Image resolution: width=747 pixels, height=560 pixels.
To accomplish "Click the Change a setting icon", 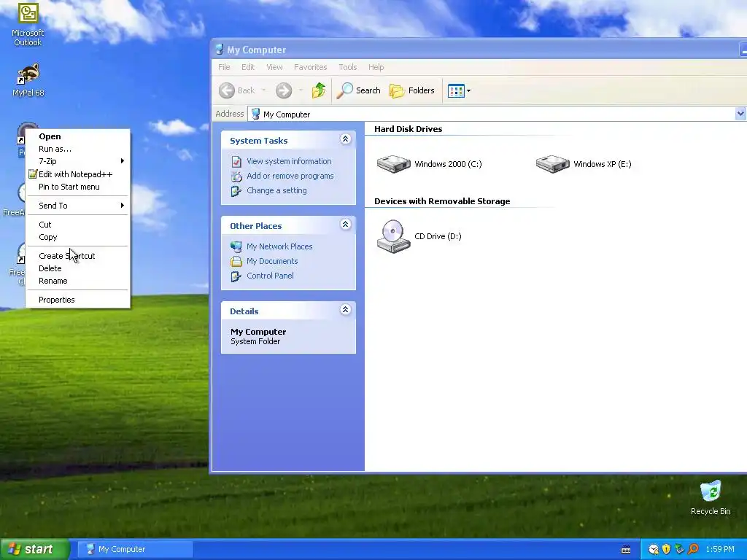I will (x=236, y=190).
